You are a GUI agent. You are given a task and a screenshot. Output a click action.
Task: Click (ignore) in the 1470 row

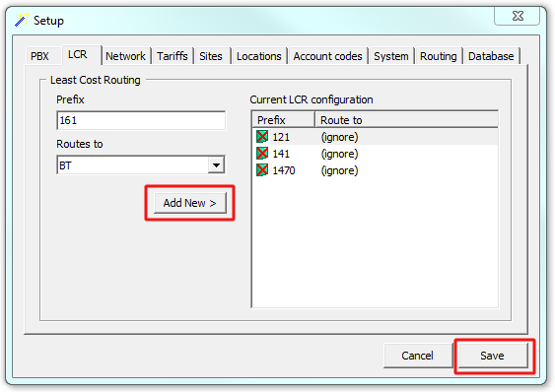[x=339, y=170]
